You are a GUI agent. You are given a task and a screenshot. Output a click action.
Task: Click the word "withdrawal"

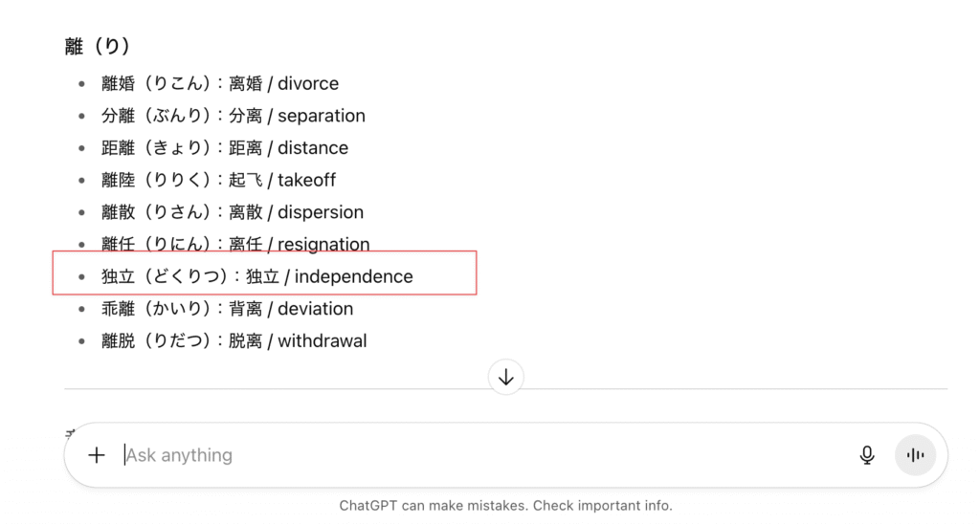(323, 341)
